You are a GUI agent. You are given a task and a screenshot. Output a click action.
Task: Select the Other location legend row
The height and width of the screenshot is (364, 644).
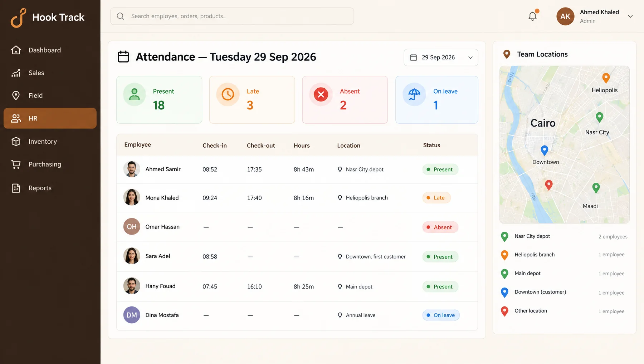pos(564,311)
